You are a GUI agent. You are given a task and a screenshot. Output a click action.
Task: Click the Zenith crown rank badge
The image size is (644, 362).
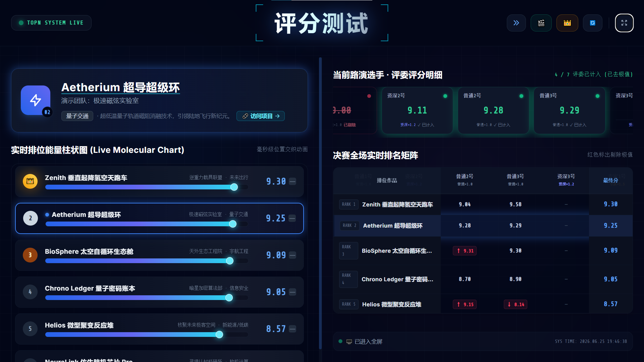30,181
